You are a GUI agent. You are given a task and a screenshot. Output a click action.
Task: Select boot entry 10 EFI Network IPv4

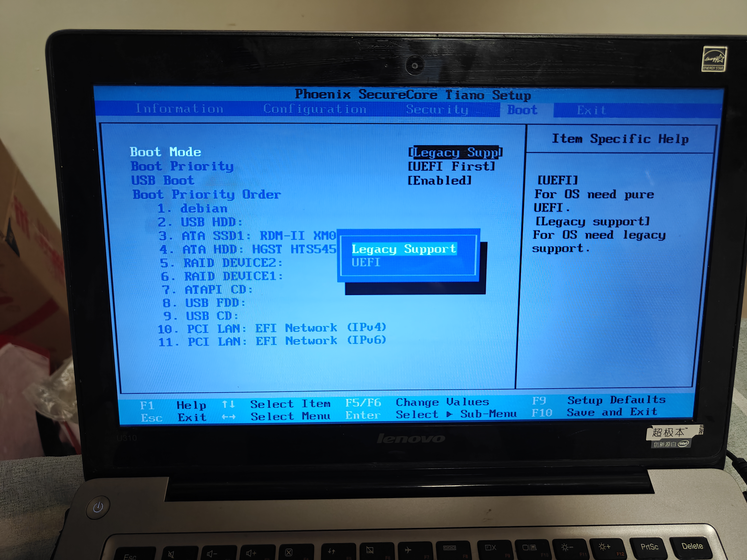click(x=272, y=328)
